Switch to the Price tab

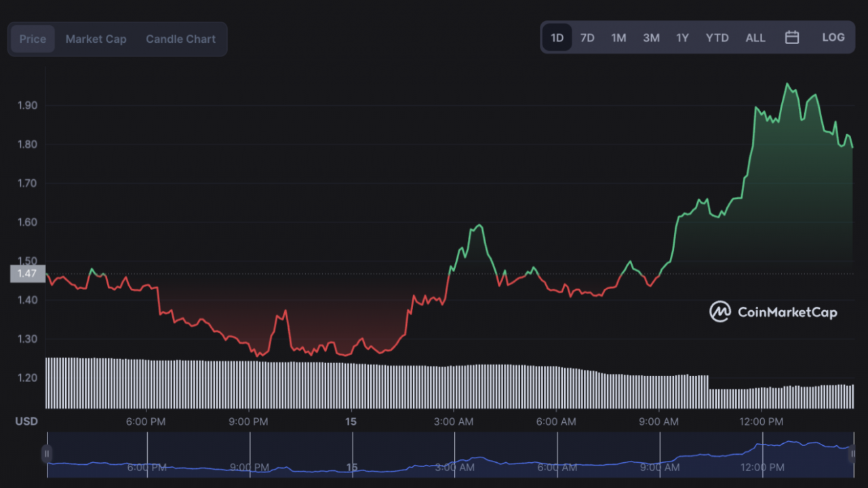pos(33,39)
